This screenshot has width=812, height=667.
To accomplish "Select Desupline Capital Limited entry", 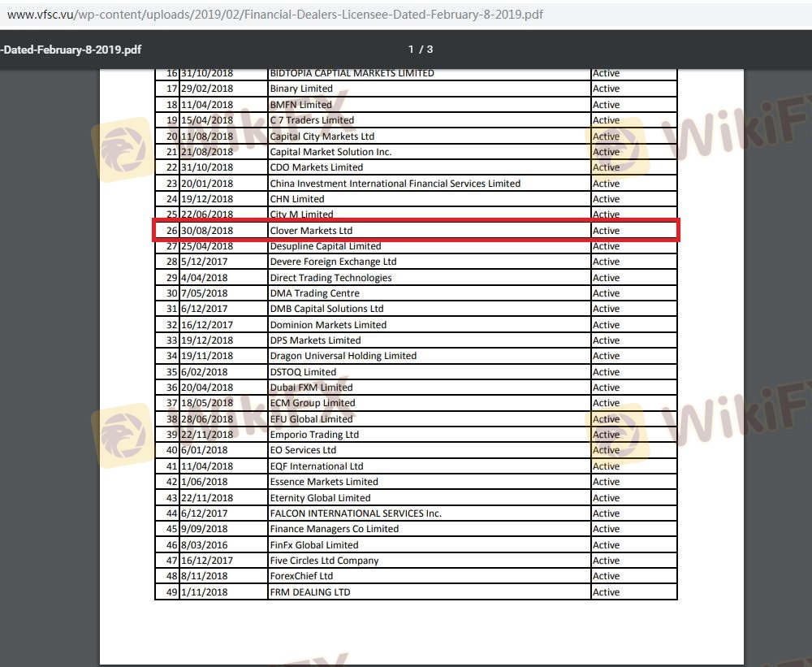I will 326,246.
